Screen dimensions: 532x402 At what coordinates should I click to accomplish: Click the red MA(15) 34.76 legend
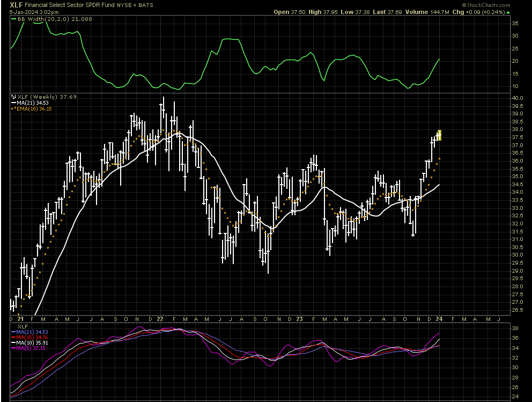click(32, 338)
